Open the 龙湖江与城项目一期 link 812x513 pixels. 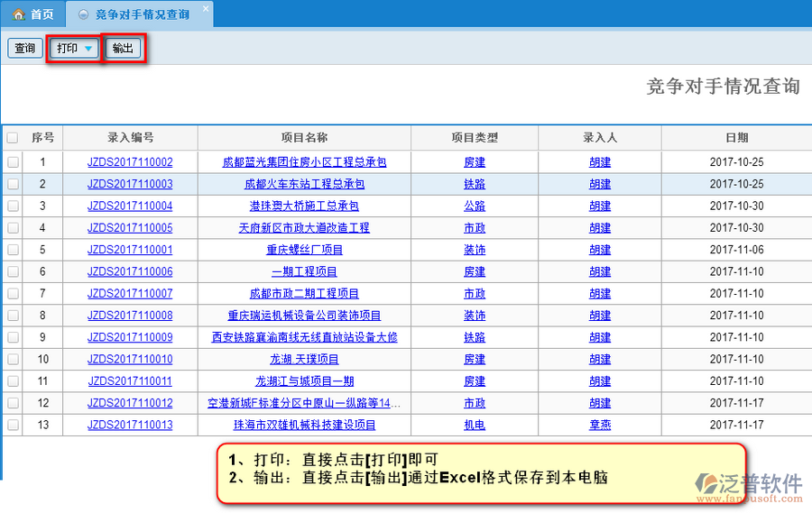[304, 381]
